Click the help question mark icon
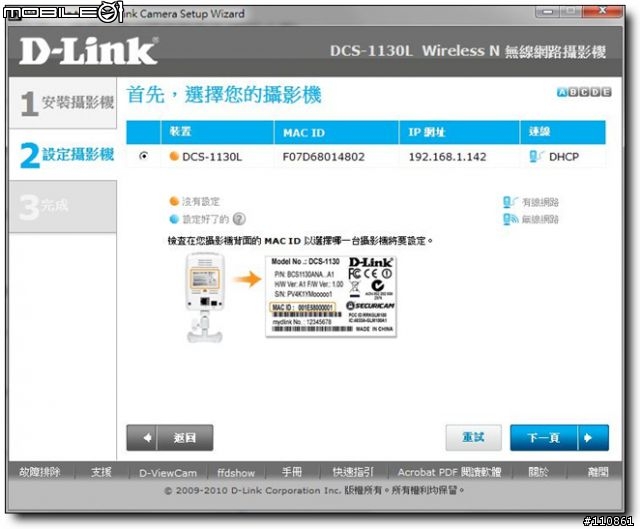 tap(239, 219)
